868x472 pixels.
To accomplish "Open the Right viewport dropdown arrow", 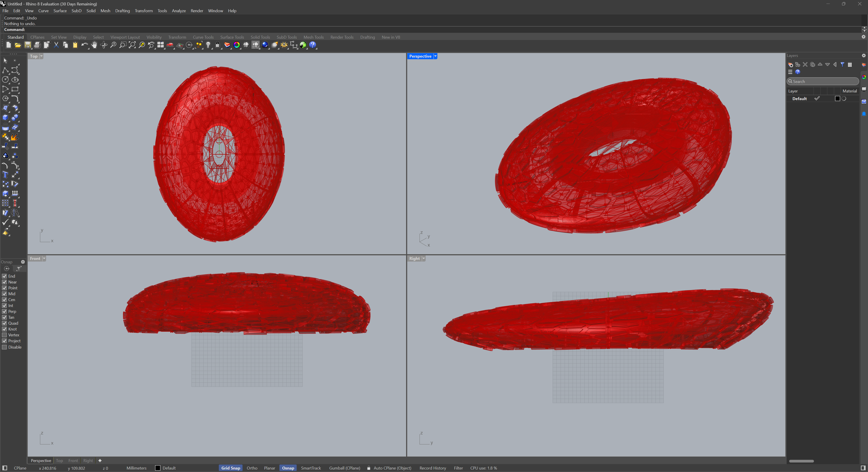I will (x=424, y=259).
